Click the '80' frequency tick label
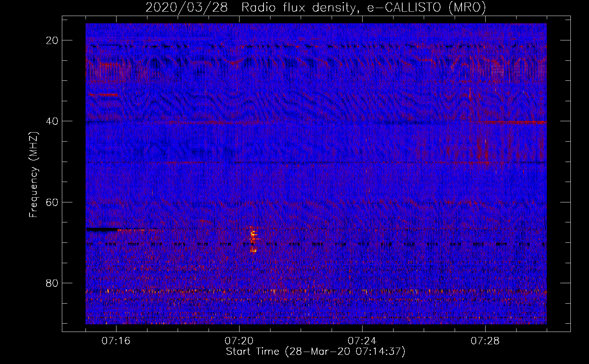589x364 pixels. tap(52, 283)
